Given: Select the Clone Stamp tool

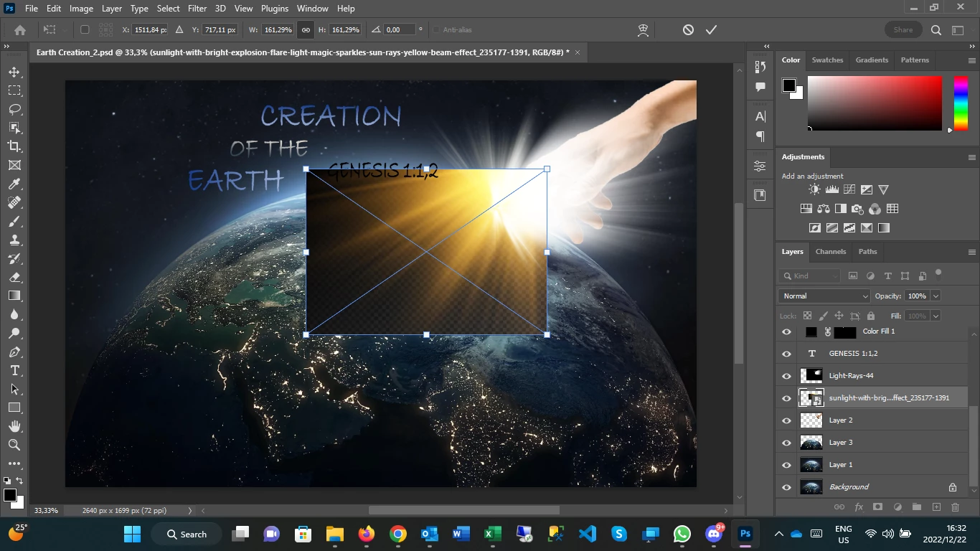Looking at the screenshot, I should coord(14,240).
